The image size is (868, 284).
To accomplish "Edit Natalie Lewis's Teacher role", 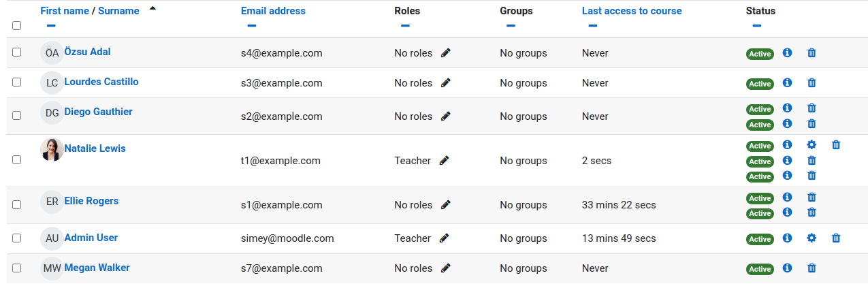I will pos(444,161).
